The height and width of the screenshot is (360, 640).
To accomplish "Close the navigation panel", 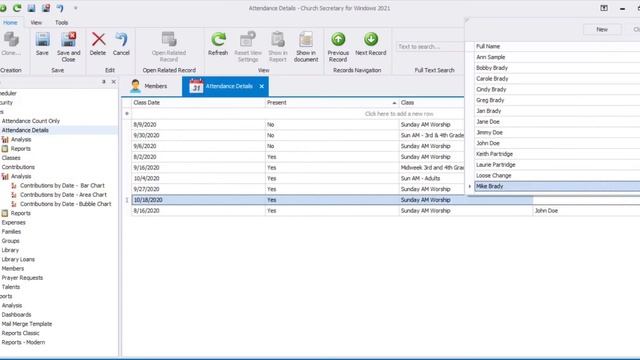I will [113, 82].
